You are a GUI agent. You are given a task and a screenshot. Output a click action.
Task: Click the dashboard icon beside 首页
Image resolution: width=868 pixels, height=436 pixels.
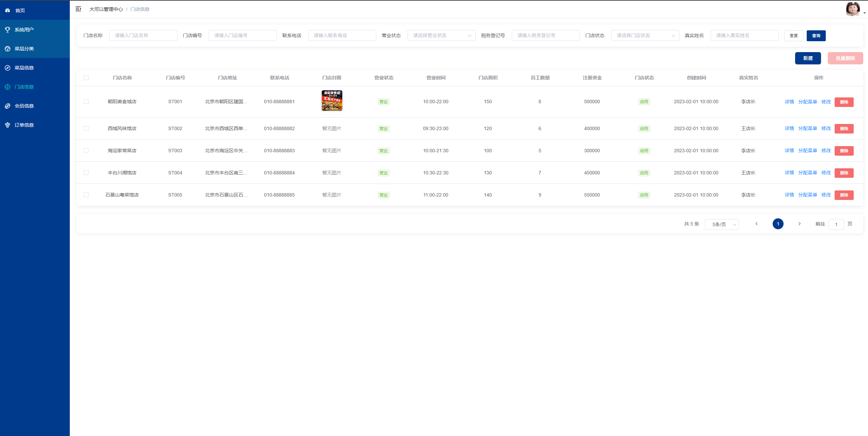[7, 11]
